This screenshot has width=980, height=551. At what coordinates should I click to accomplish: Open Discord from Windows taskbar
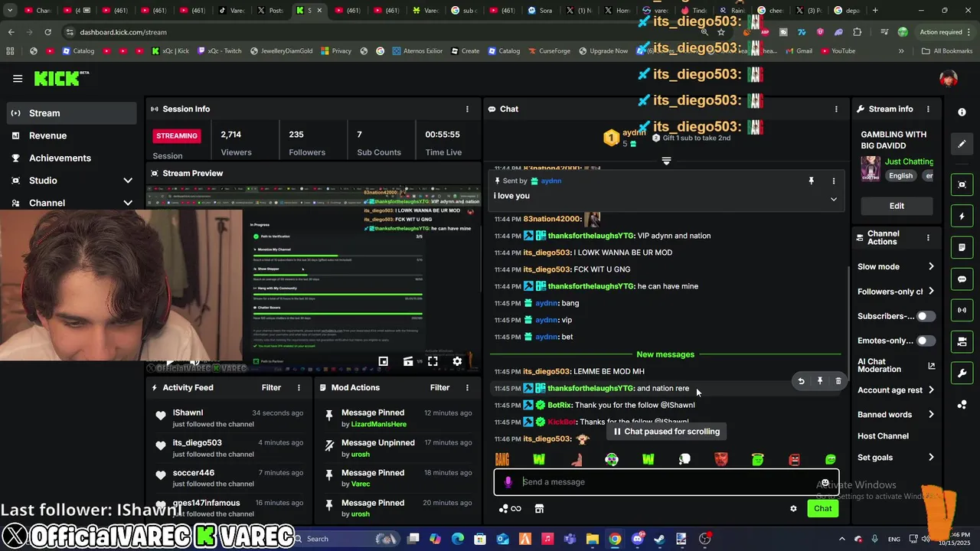point(637,539)
